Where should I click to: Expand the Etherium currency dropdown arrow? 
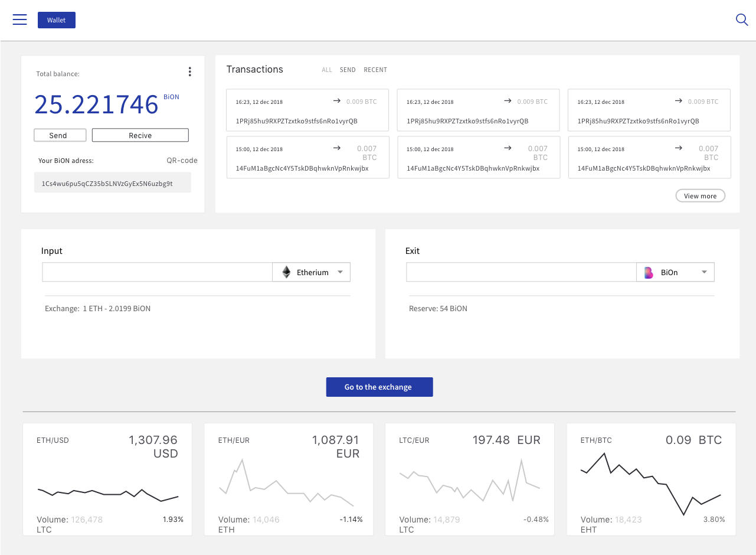(x=340, y=272)
